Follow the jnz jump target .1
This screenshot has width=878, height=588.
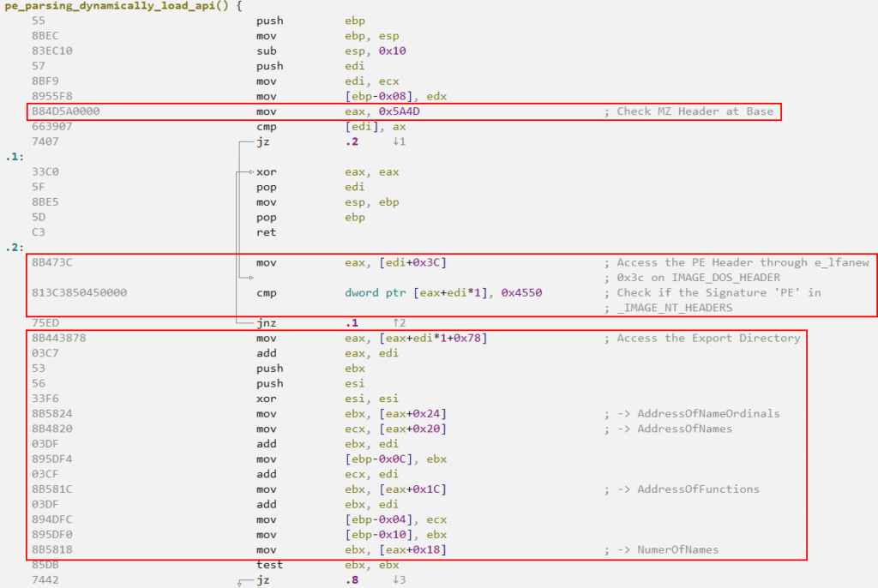point(350,323)
